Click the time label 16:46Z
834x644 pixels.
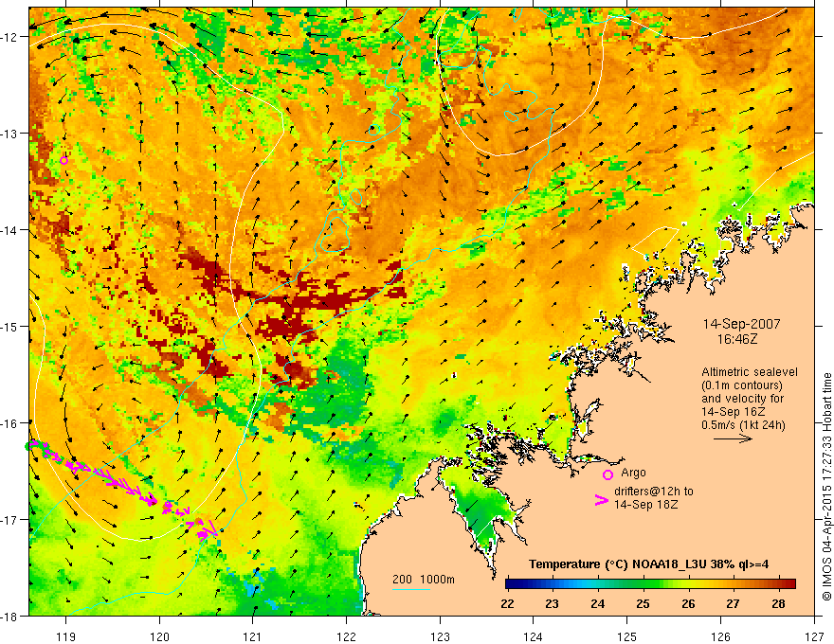click(737, 339)
